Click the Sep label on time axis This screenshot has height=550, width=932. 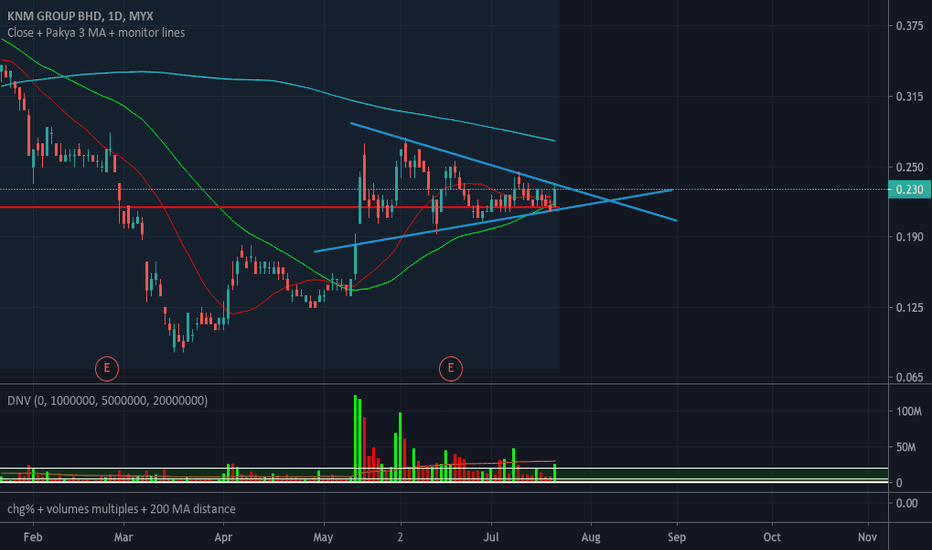(676, 537)
